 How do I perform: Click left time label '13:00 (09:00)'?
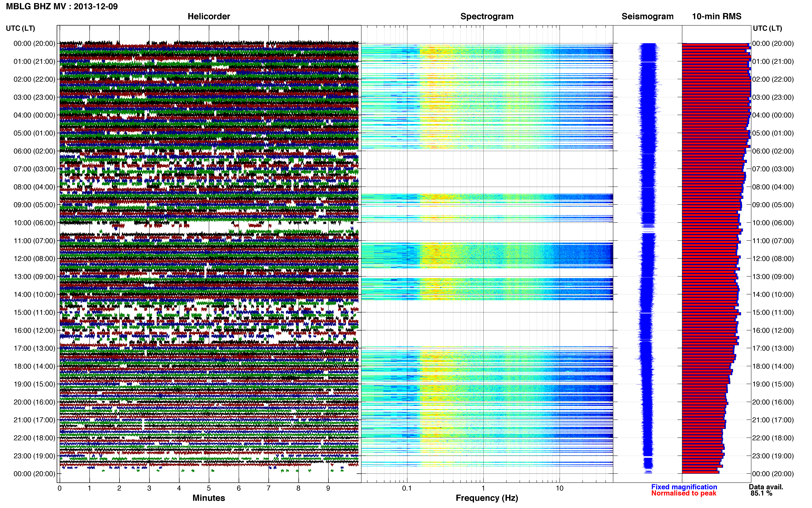(x=34, y=277)
